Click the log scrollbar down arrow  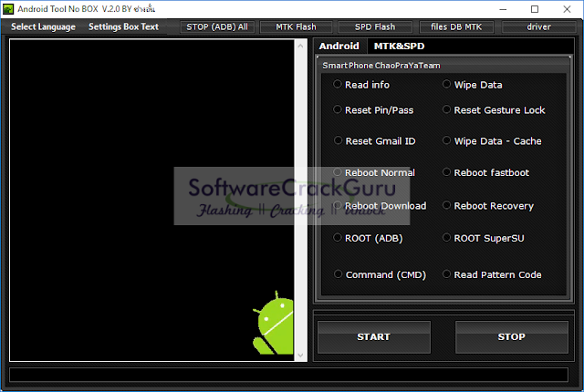(x=300, y=356)
